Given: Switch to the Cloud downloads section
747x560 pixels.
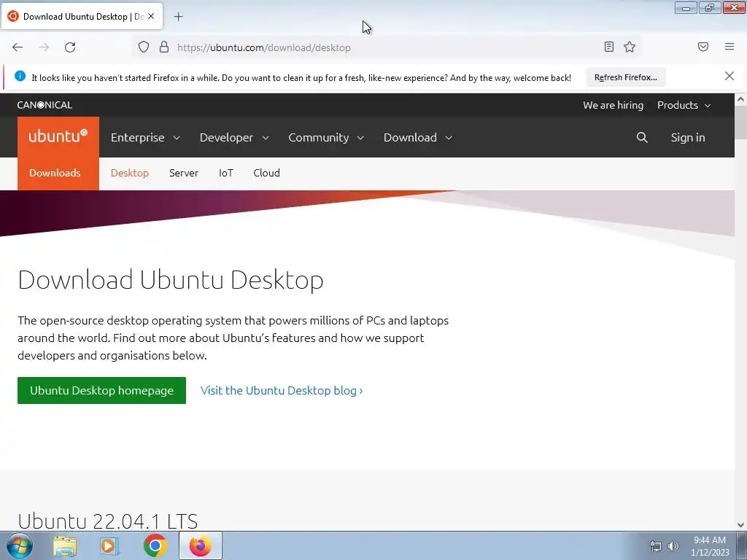Looking at the screenshot, I should pos(266,173).
